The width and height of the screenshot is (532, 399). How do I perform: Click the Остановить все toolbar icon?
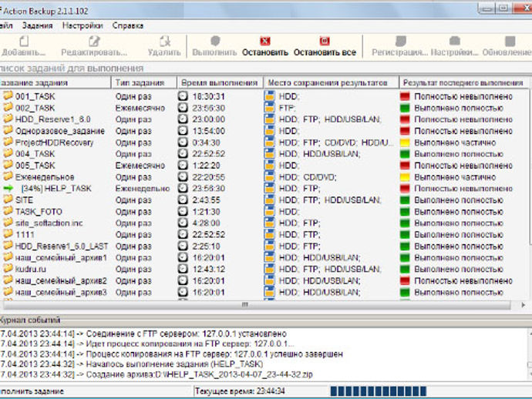click(x=325, y=42)
